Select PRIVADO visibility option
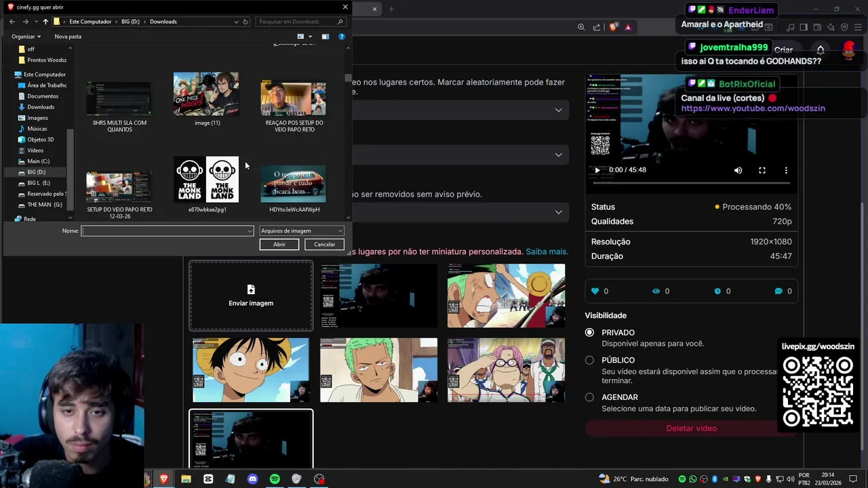This screenshot has height=488, width=868. [589, 332]
